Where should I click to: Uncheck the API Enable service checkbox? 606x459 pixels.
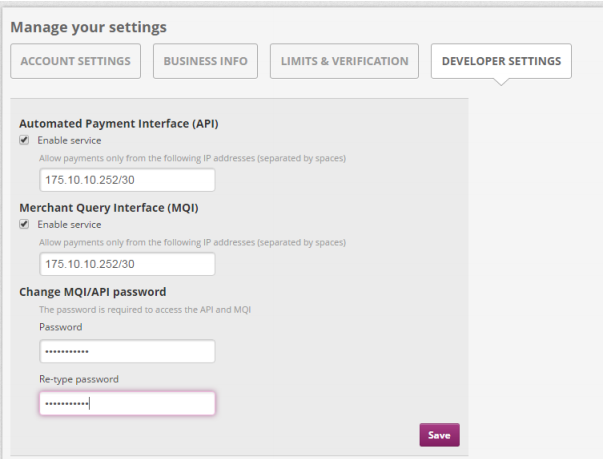(24, 140)
